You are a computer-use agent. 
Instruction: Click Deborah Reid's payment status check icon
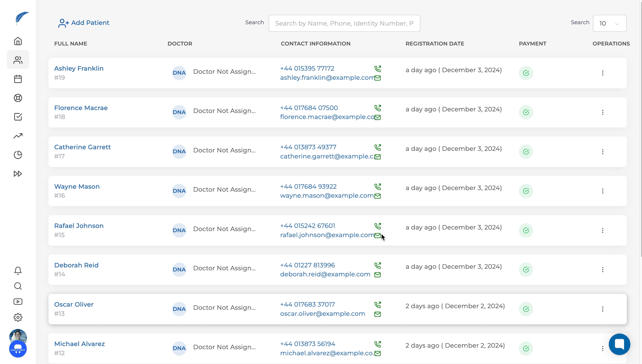point(526,269)
